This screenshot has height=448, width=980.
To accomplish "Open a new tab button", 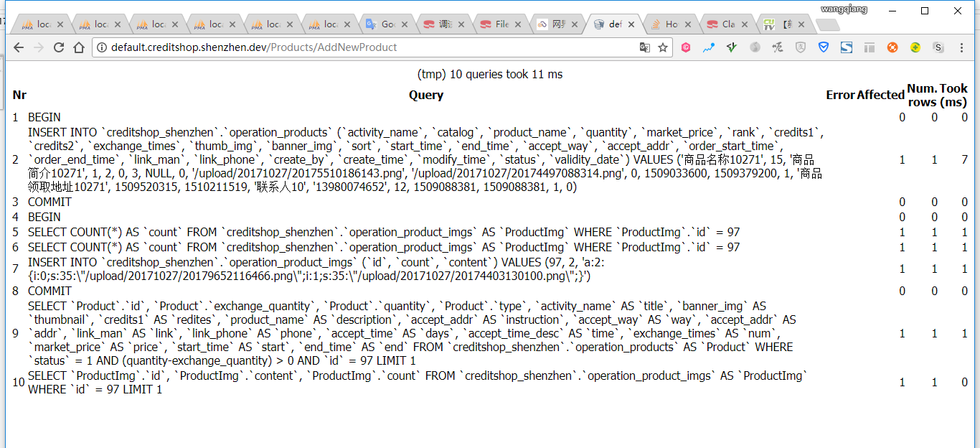I will (x=828, y=24).
